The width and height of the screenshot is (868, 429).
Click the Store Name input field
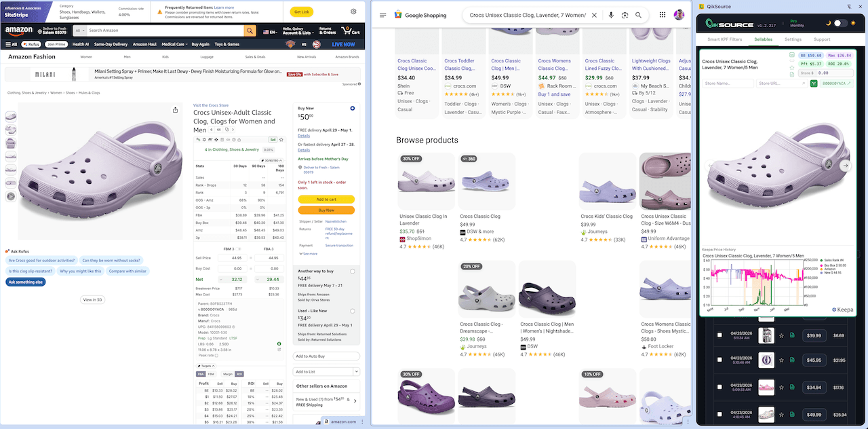tap(728, 83)
